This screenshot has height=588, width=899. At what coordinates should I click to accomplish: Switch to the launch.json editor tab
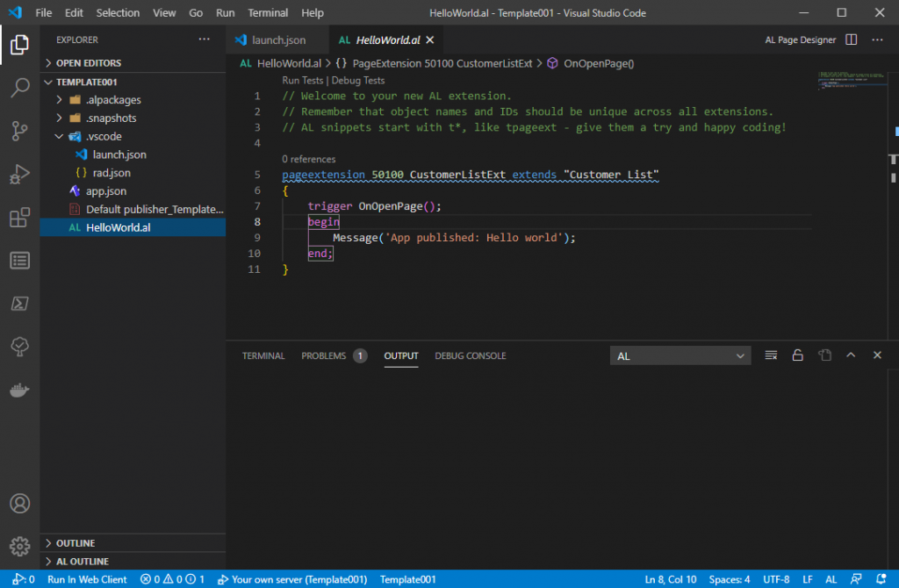click(278, 40)
